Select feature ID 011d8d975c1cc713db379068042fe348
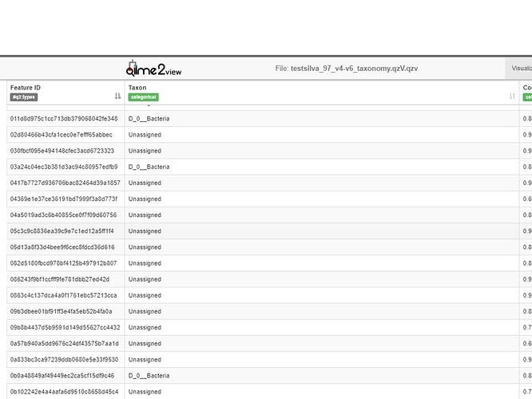 tap(64, 119)
